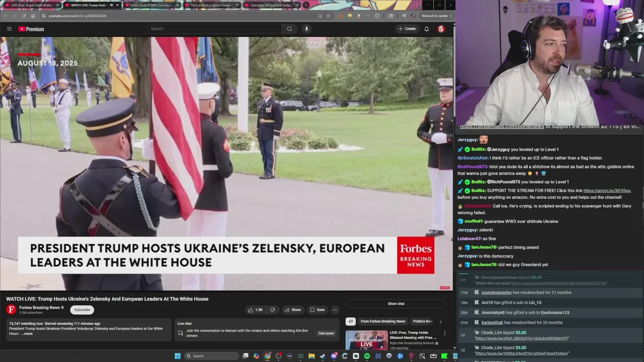The width and height of the screenshot is (644, 362).
Task: Open the Chrome three-dot menu
Action: click(450, 16)
